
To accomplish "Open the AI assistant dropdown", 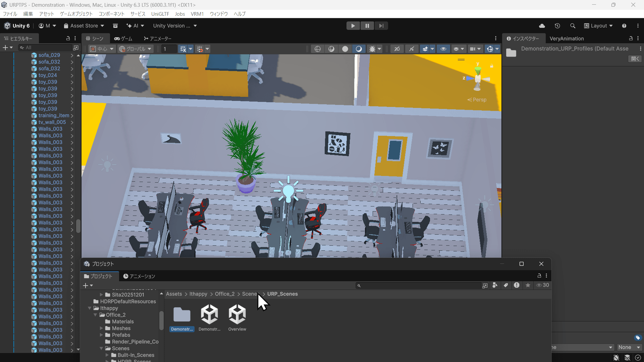I will 135,26.
